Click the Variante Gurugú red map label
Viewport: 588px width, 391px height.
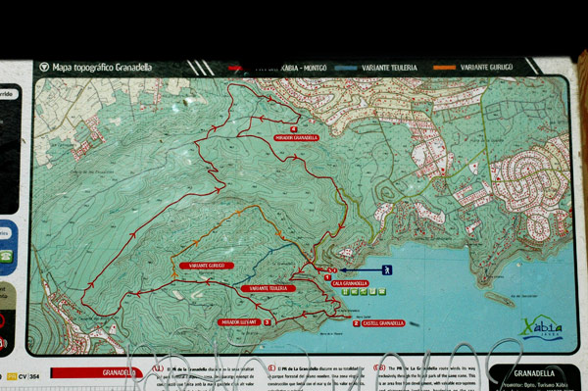207,266
